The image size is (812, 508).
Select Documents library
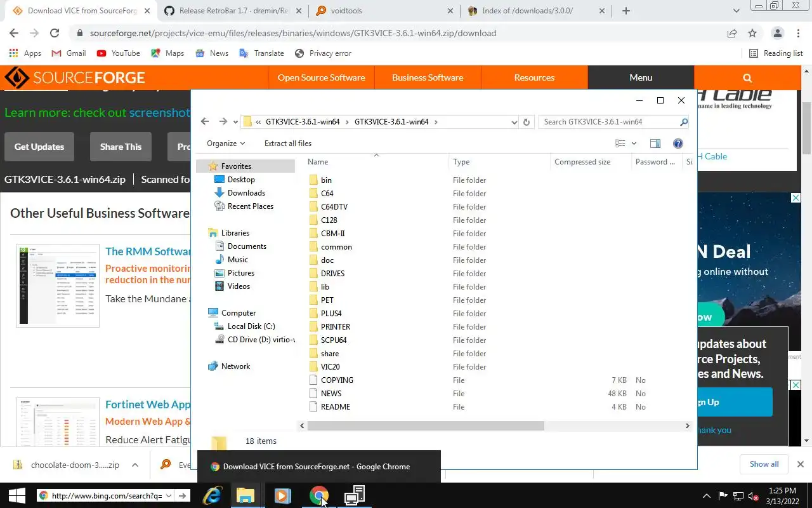pos(247,246)
